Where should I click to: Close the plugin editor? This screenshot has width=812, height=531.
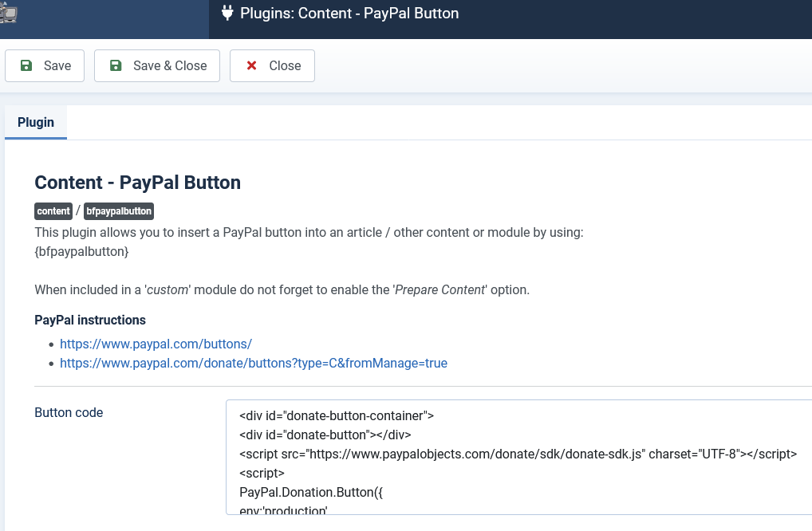272,65
